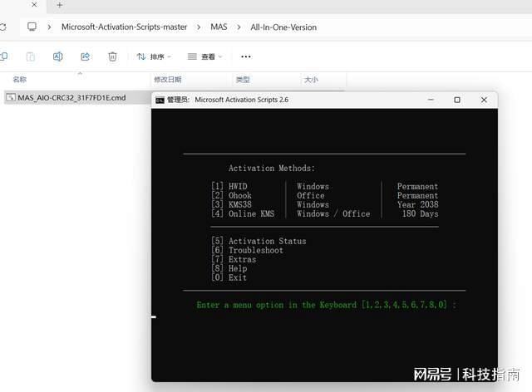Click the 'Activation Methods:' heading

272,169
